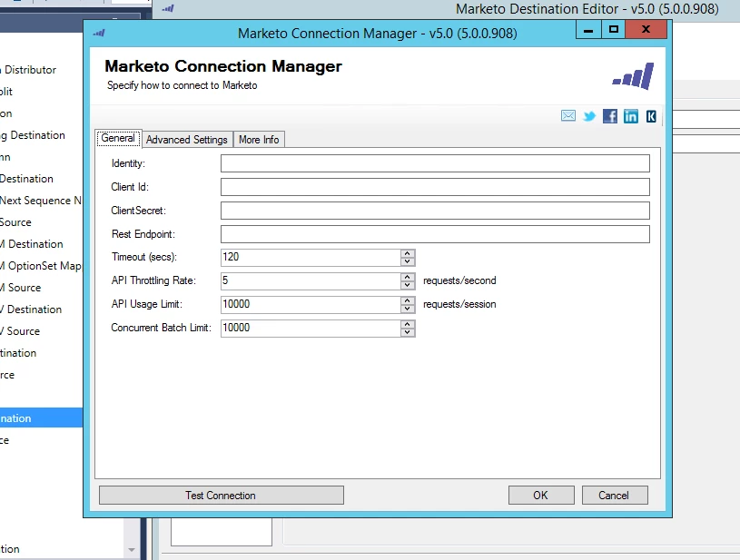The height and width of the screenshot is (560, 740).
Task: Select the Distributor item in toolbox
Action: pos(28,70)
